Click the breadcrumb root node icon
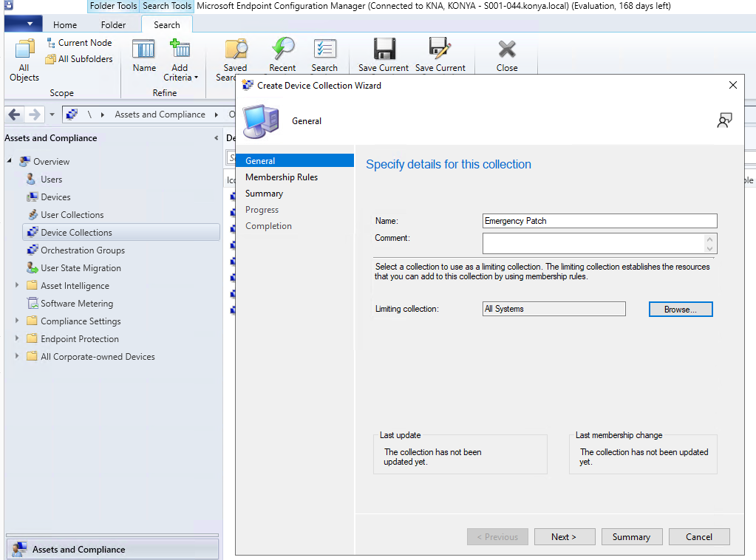The width and height of the screenshot is (756, 560). pyautogui.click(x=72, y=115)
